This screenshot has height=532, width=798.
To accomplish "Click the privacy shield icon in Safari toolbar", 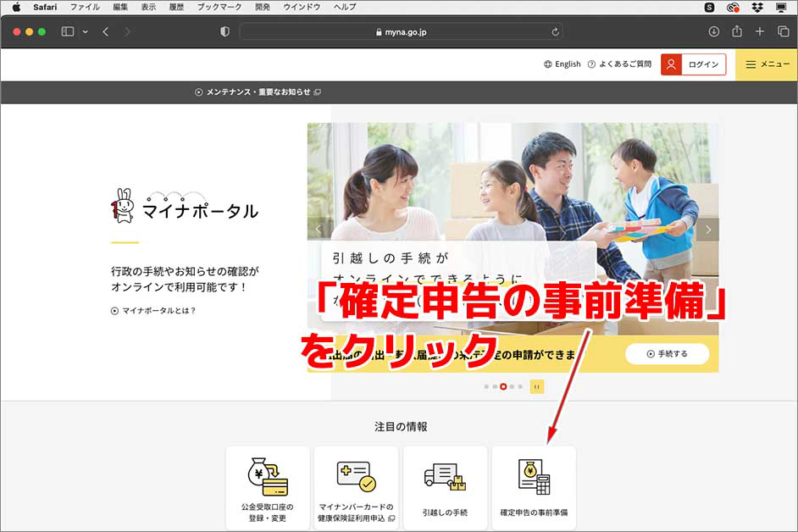I will pos(223,31).
